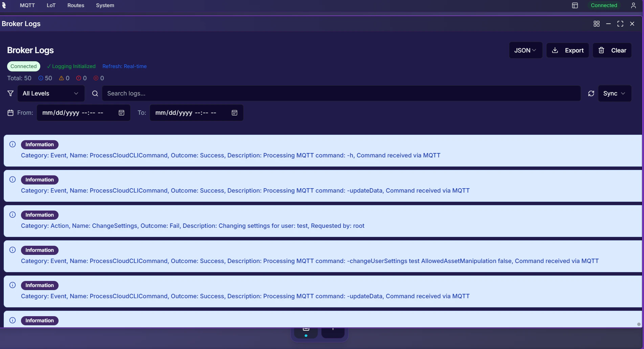Click the user profile icon in top right
The height and width of the screenshot is (349, 644).
pyautogui.click(x=633, y=5)
